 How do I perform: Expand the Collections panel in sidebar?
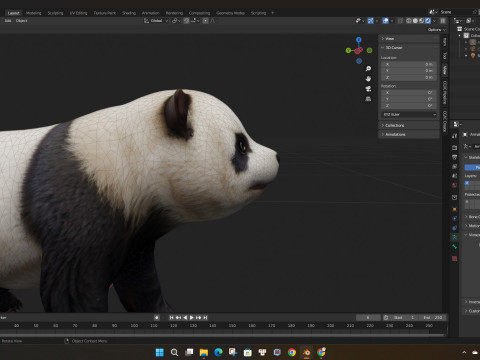tap(409, 125)
